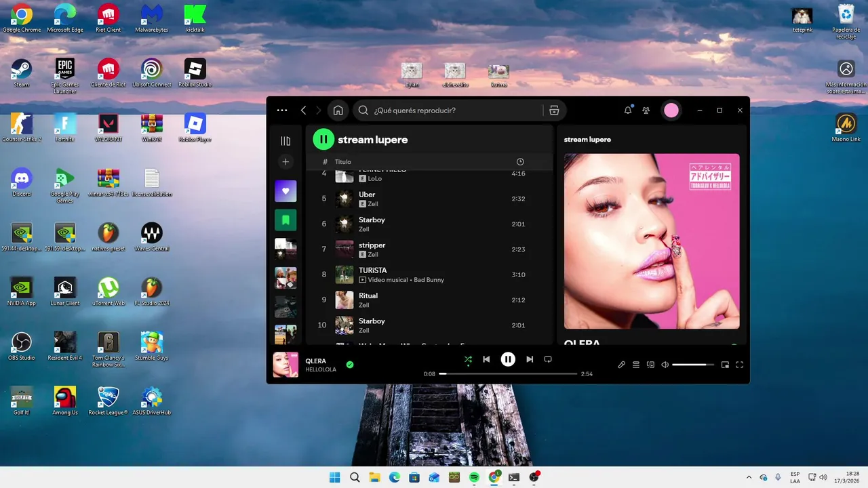
Task: Skip to previous track
Action: (x=486, y=359)
